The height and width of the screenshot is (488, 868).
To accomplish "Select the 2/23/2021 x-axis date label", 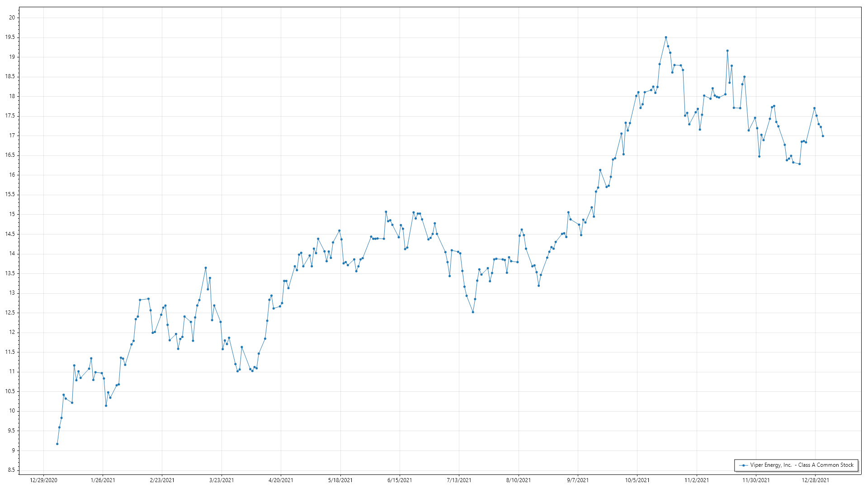I will coord(162,480).
